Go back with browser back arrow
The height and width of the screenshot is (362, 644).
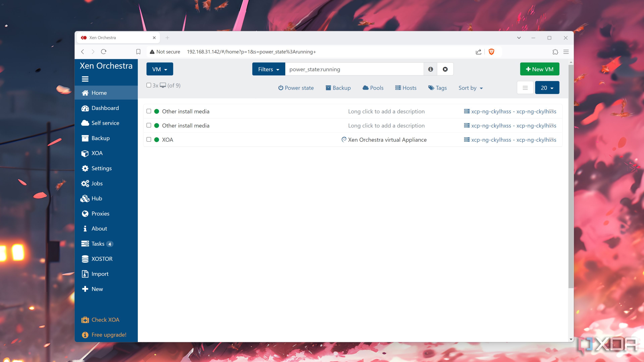83,52
